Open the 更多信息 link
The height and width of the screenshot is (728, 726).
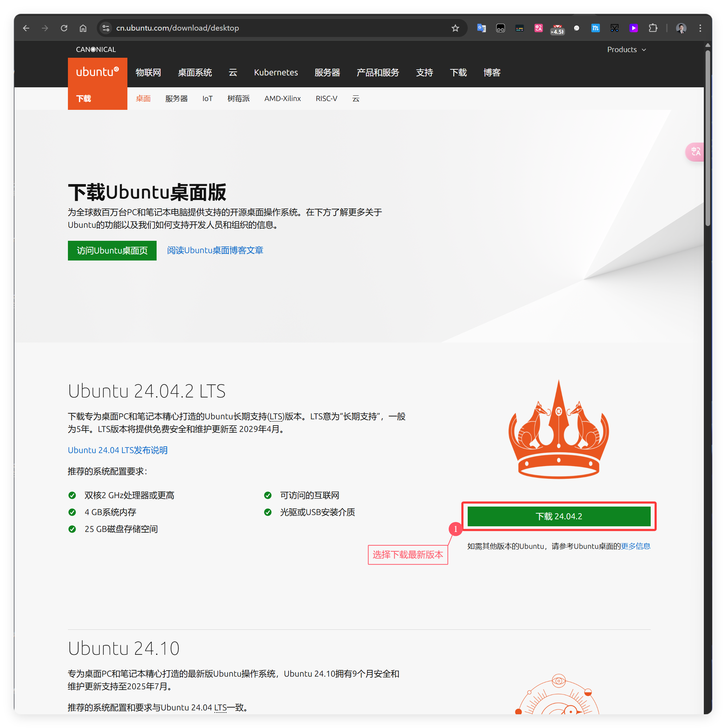636,546
